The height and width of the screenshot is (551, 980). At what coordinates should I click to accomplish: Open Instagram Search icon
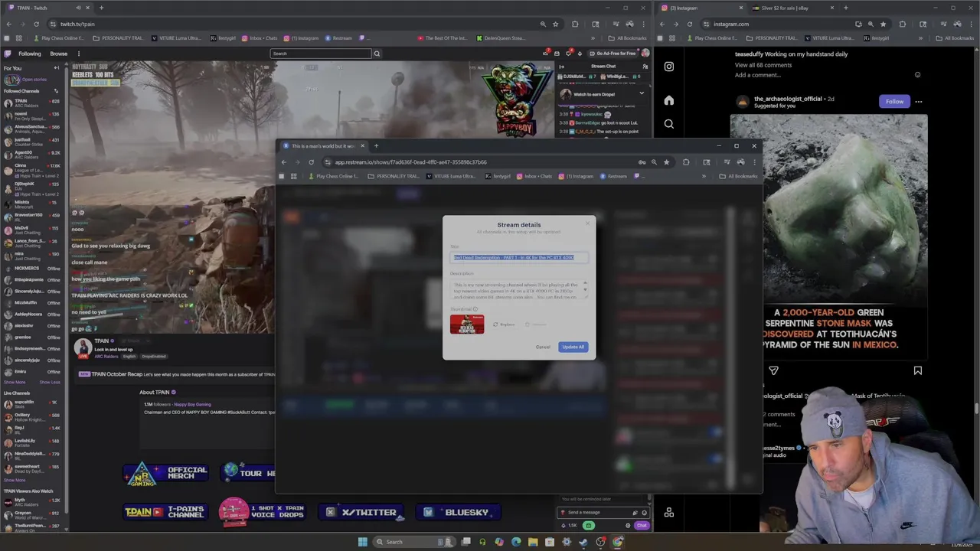(x=669, y=124)
